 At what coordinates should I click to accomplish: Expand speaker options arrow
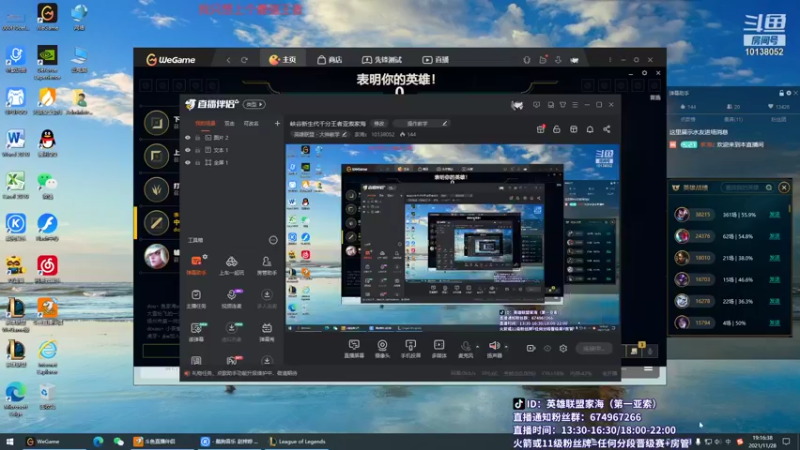506,347
